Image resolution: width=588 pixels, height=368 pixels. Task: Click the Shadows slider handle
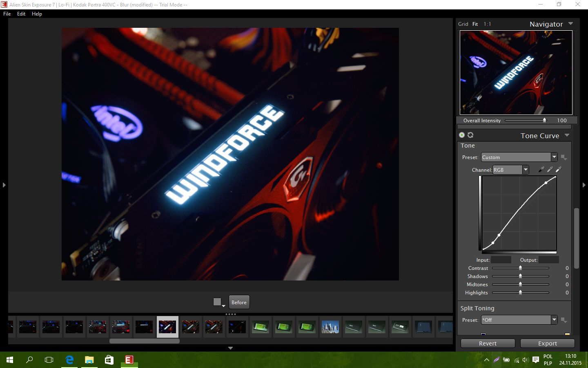pos(520,276)
